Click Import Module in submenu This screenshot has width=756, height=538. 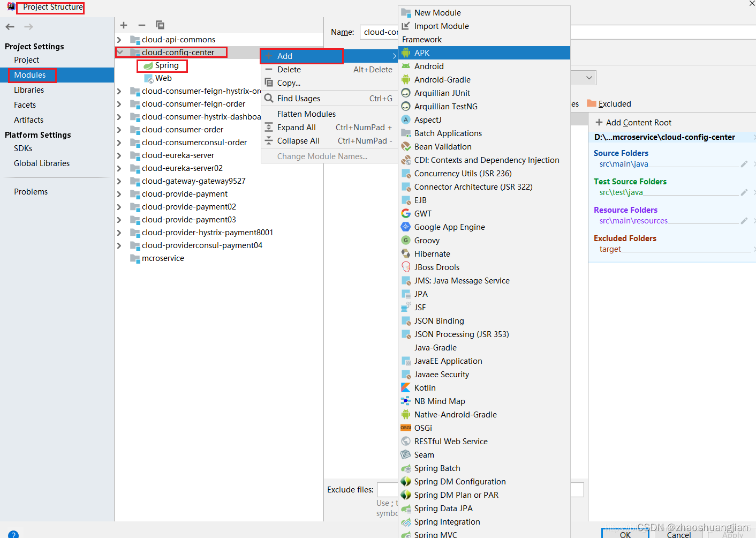point(485,26)
